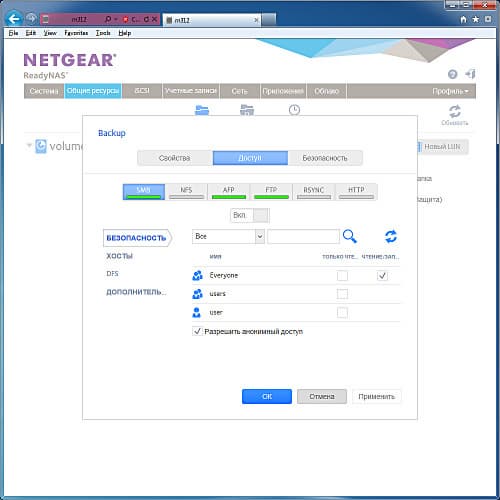Screen dimensions: 500x500
Task: Open the ДОПОЛНИТЕЛЬ... side section
Action: (136, 292)
